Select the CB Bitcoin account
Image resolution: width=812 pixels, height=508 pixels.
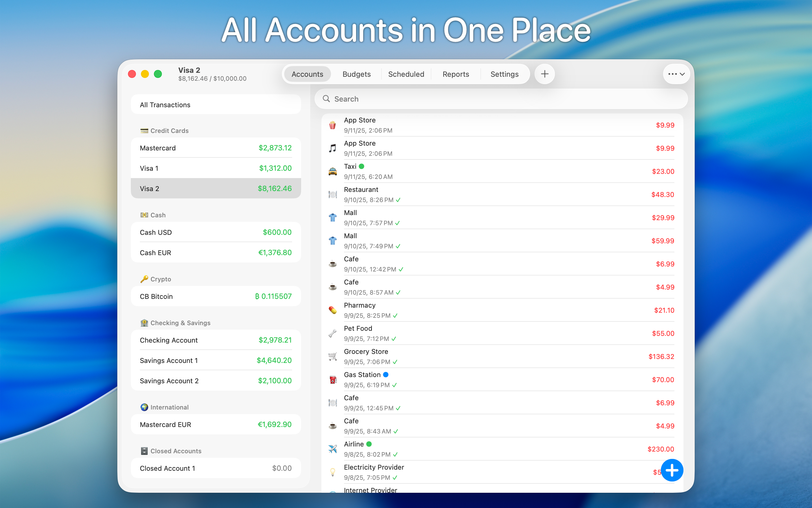(x=216, y=296)
